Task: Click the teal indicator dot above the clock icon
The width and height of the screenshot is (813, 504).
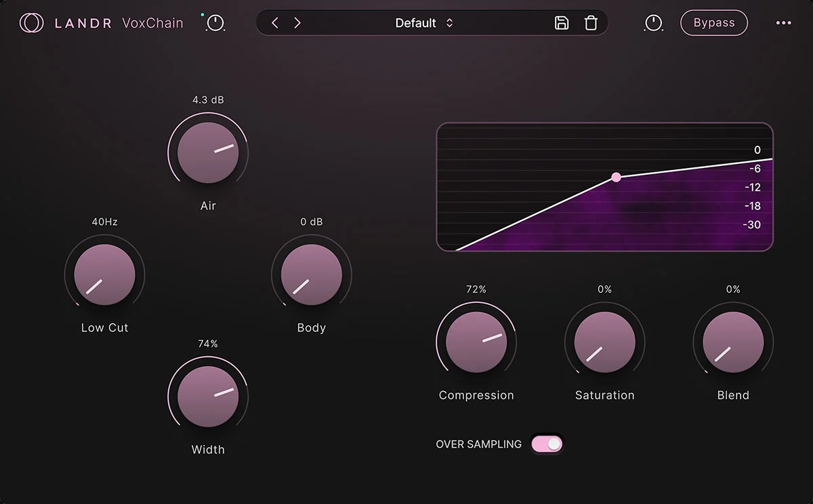Action: 201,14
